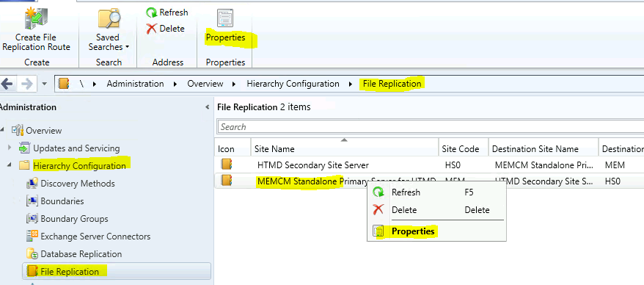Viewport: 644px width, 285px height.
Task: Expand breadcrumb arrow after Administration
Action: (175, 84)
